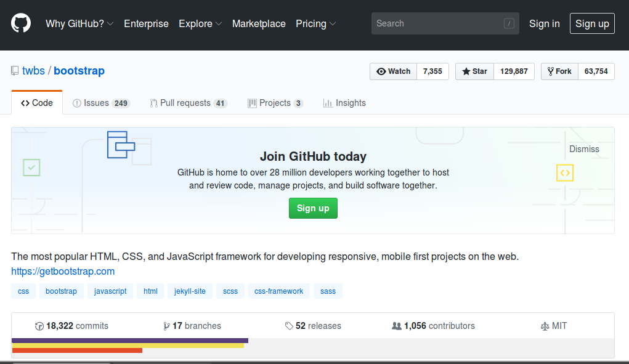Open the Pull requests tab

click(x=188, y=103)
